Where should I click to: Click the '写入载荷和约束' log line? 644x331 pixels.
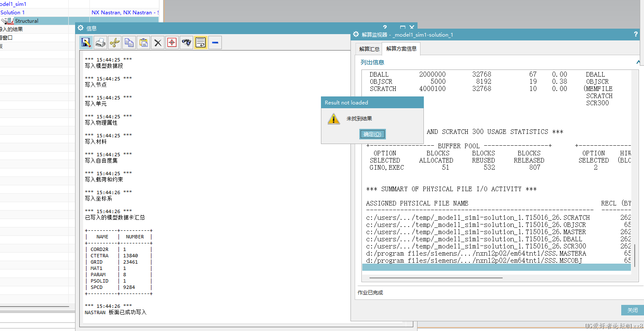(104, 180)
